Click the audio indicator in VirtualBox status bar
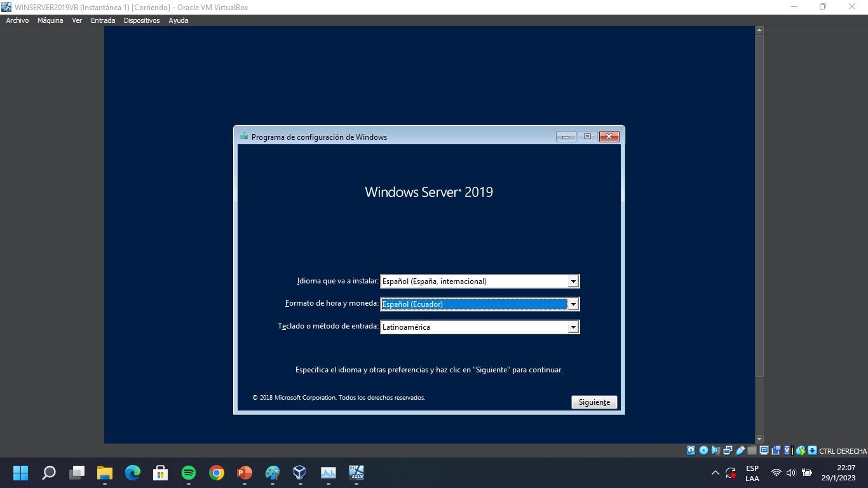868x488 pixels. coord(715,451)
